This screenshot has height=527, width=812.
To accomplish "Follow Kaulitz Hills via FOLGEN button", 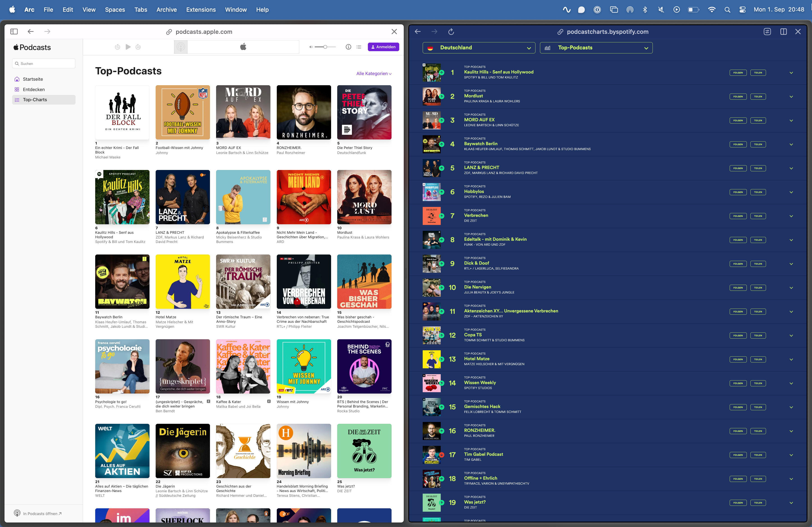I will [738, 73].
